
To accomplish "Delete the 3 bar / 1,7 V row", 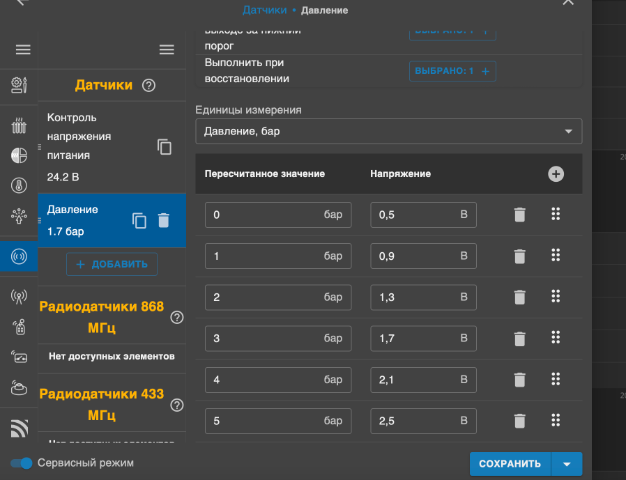I will pyautogui.click(x=519, y=338).
